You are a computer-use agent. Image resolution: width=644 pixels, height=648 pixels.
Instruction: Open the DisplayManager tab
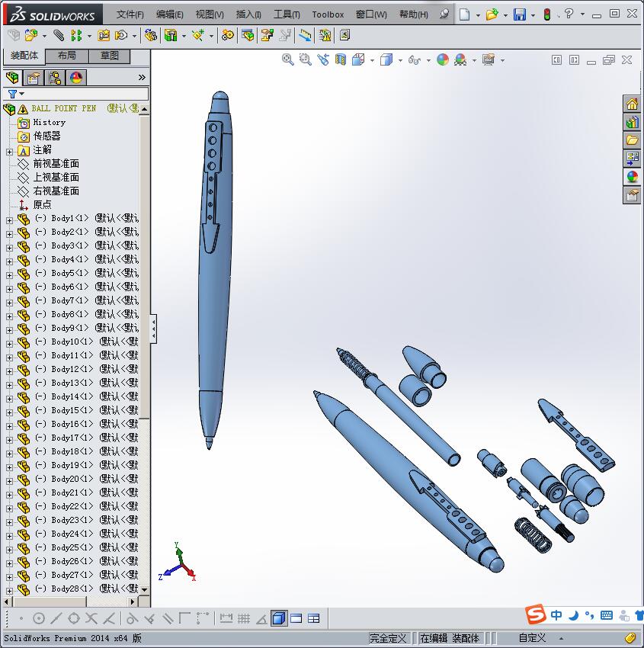coord(76,78)
